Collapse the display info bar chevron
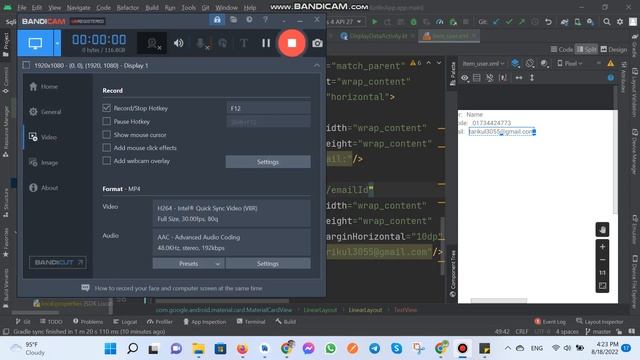 (x=317, y=65)
